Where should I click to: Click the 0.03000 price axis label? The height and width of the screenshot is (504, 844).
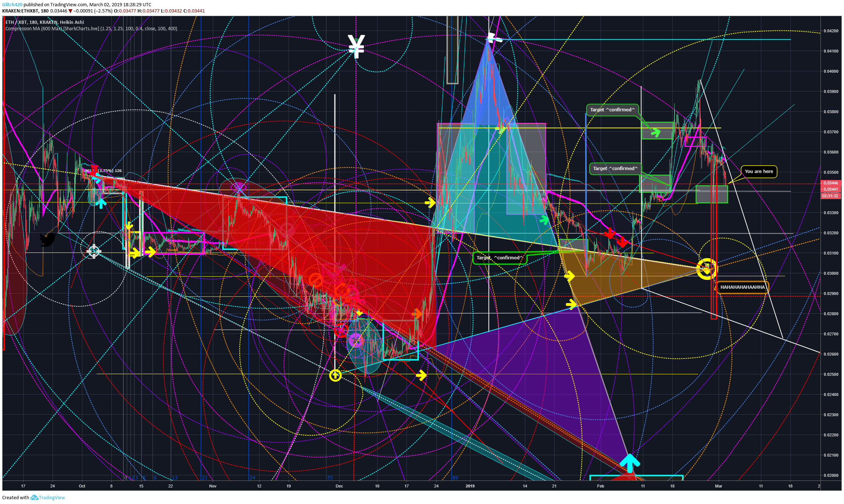[x=831, y=273]
